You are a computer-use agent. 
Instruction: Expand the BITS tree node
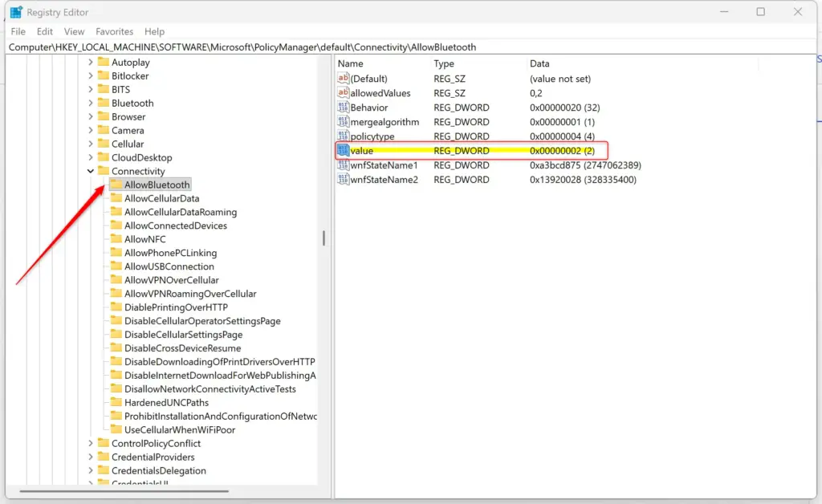[90, 89]
